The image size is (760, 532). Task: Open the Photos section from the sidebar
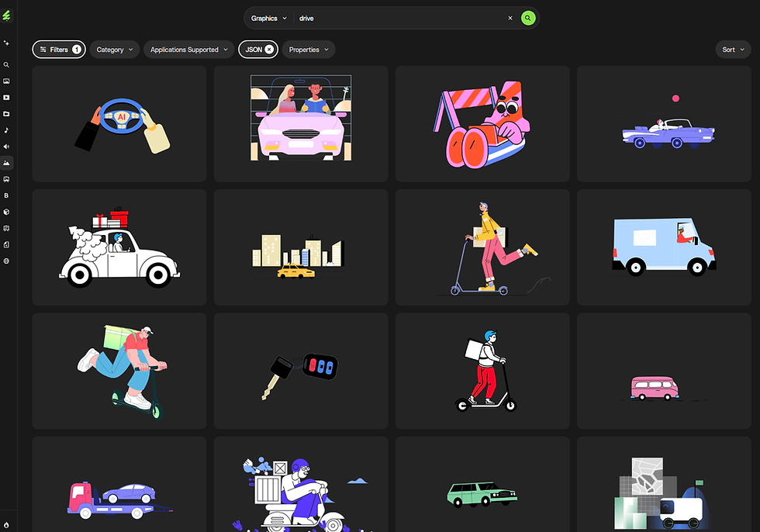[x=6, y=81]
